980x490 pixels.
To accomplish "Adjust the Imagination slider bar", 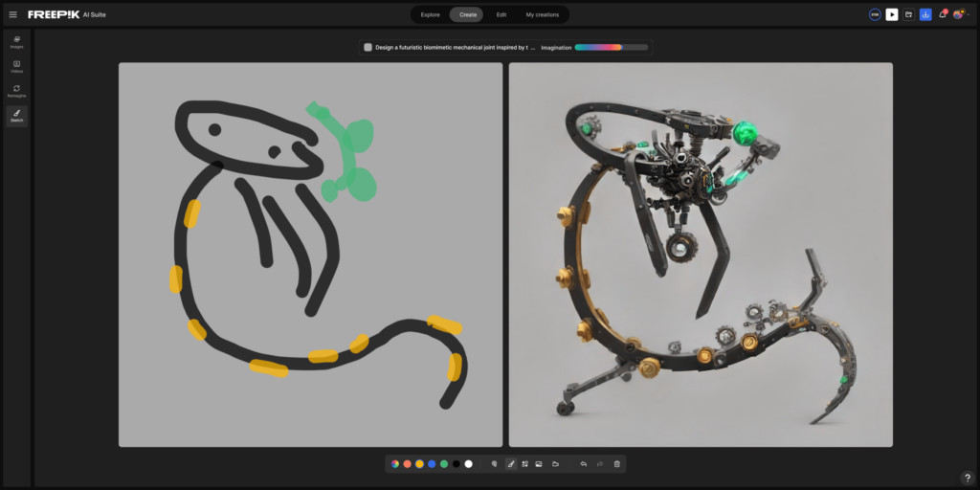I will click(x=610, y=47).
